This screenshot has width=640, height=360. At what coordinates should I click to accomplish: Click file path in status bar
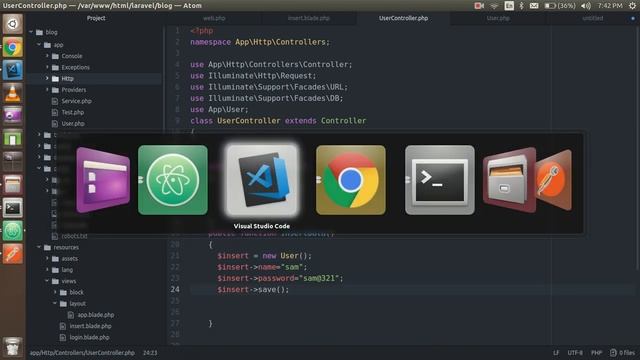pos(82,353)
